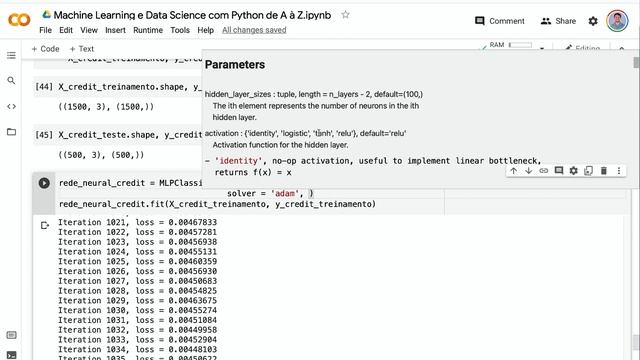Collapse the header with chevron

622,48
